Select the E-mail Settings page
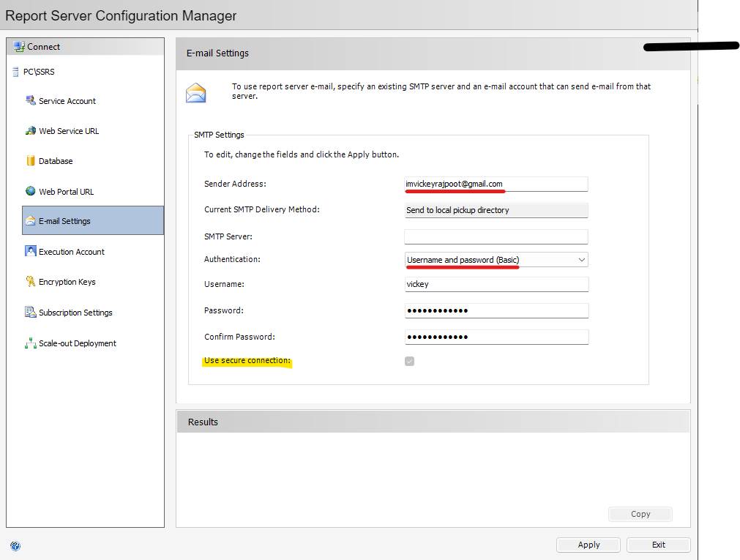Viewport: 740px width, 560px height. click(93, 220)
